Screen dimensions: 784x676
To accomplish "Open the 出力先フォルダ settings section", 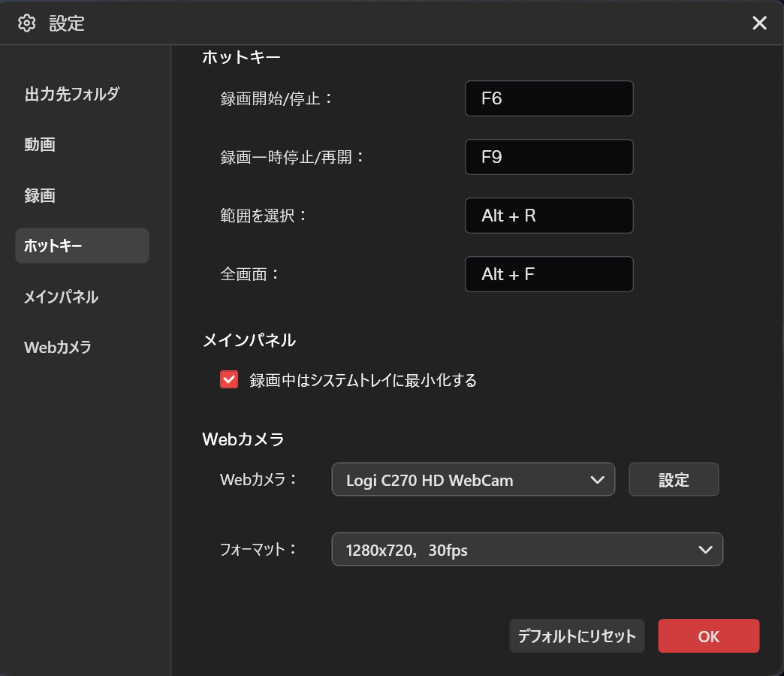I will [x=72, y=95].
